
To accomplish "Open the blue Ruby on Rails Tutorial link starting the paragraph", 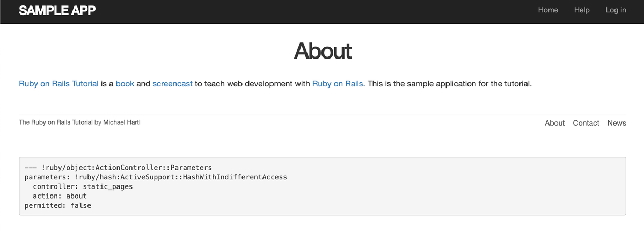I will click(58, 84).
